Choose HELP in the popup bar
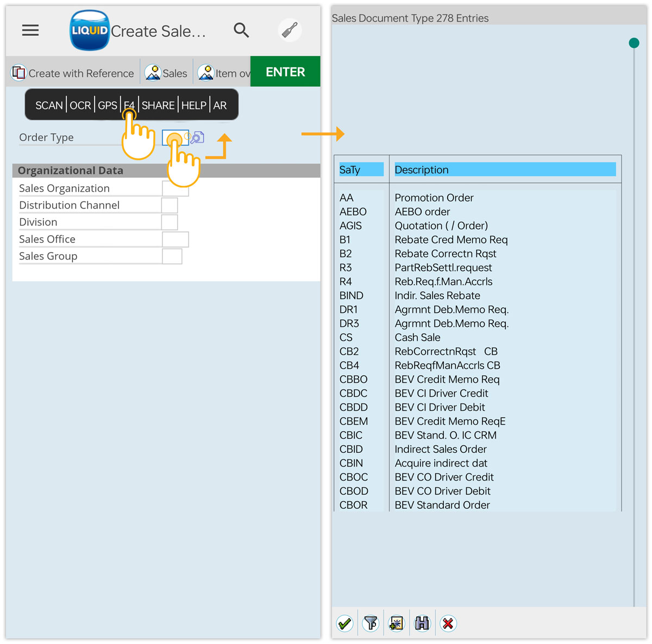 click(x=194, y=105)
